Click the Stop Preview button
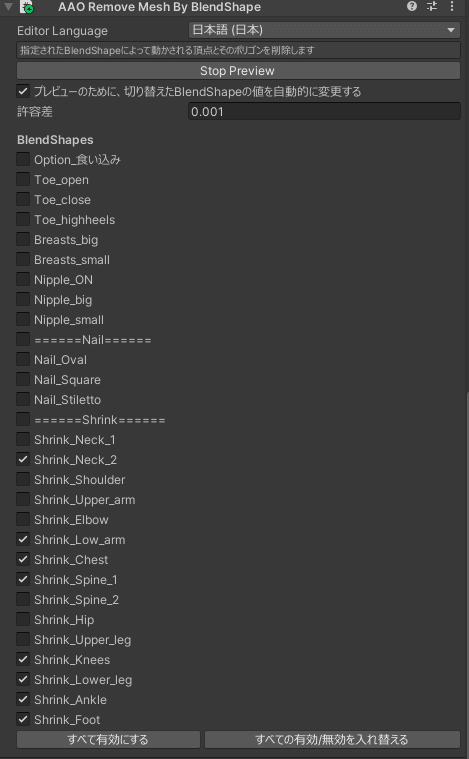This screenshot has height=759, width=469. coord(238,71)
